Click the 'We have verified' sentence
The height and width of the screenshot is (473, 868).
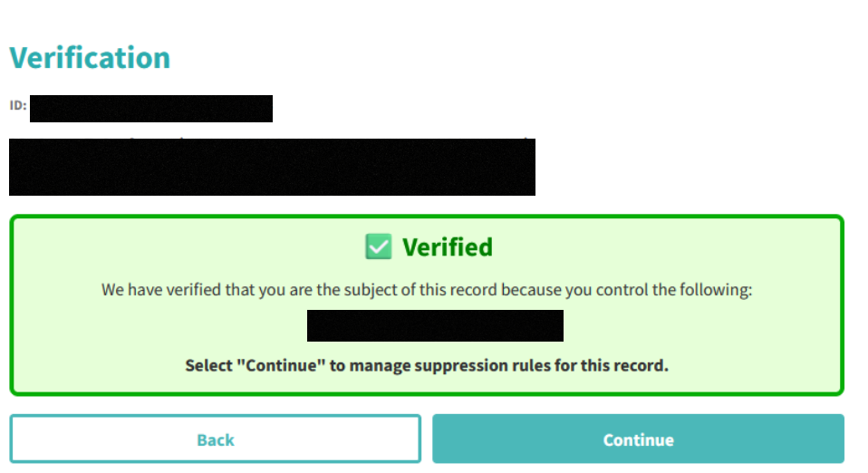(427, 291)
